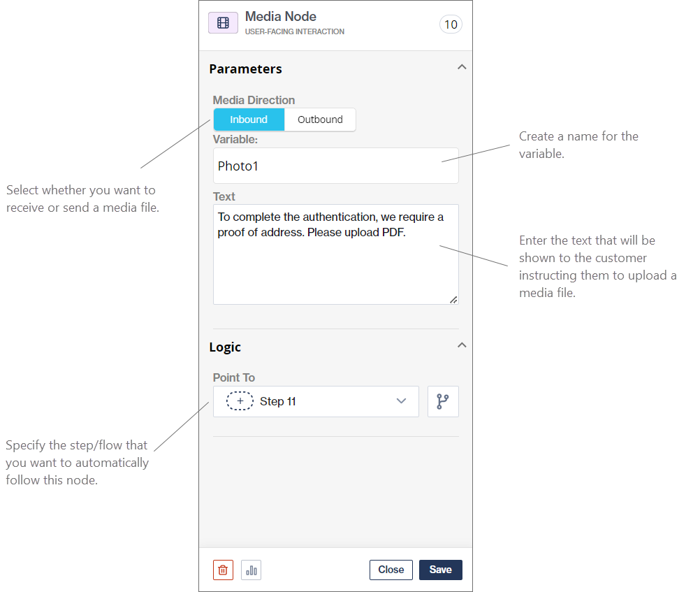Screen dimensions: 700x592
Task: Delete the node using the red trash icon
Action: click(x=223, y=570)
